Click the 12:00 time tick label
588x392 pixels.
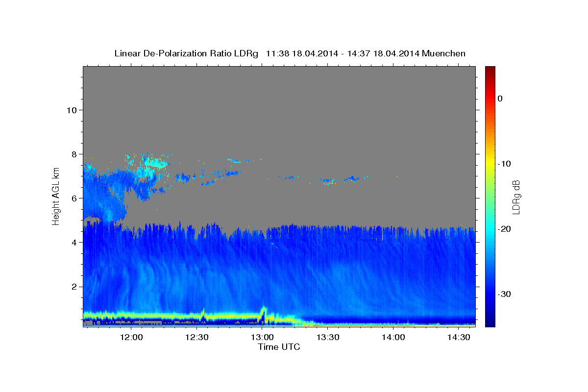coord(131,337)
